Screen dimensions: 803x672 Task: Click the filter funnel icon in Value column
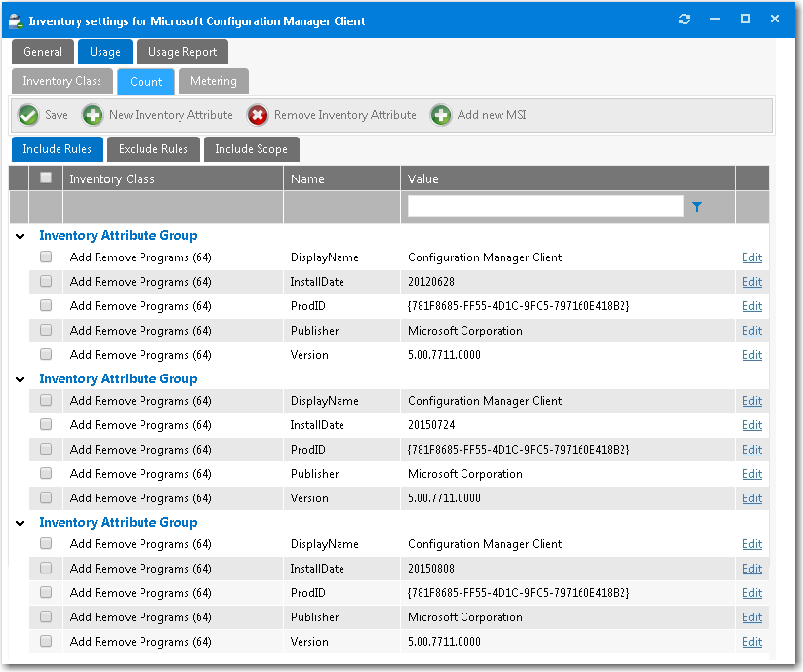(697, 207)
